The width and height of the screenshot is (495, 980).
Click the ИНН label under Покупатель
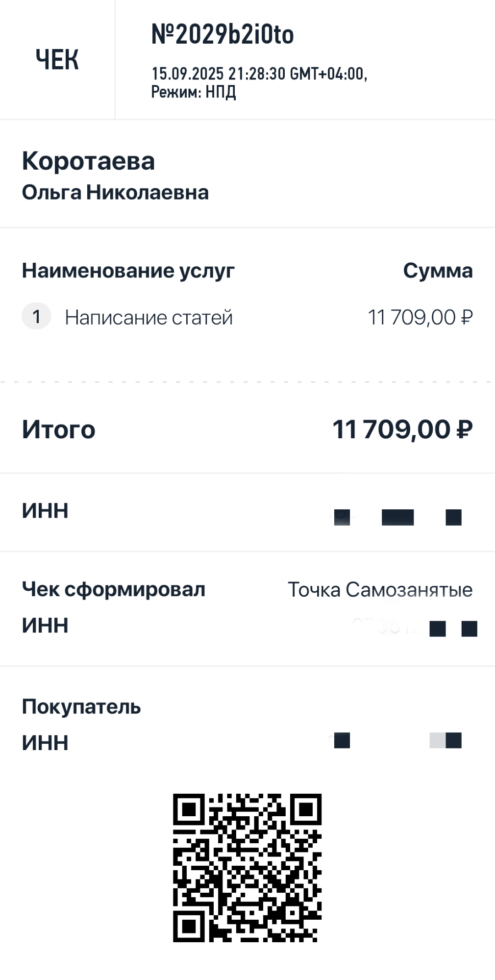pyautogui.click(x=45, y=743)
